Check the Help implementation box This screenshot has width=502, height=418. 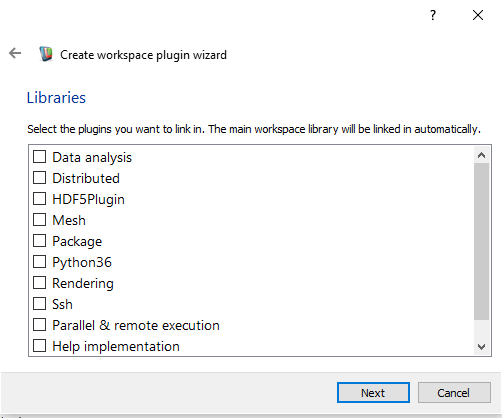(39, 345)
